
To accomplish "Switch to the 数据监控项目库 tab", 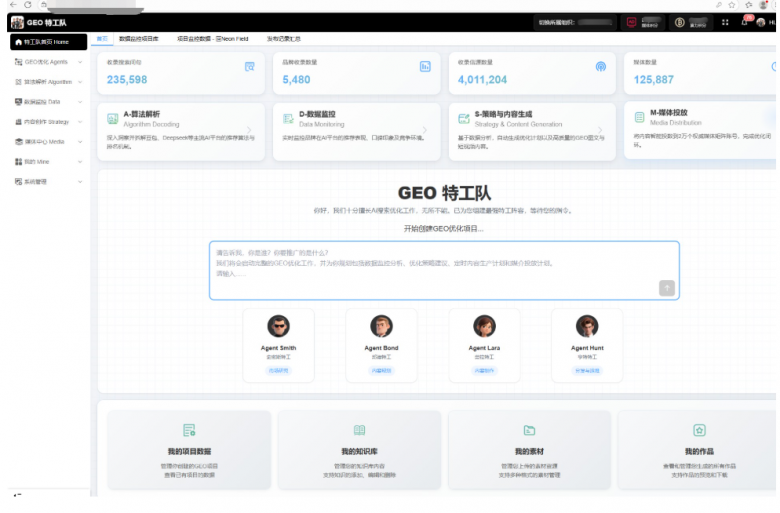I will pyautogui.click(x=139, y=39).
